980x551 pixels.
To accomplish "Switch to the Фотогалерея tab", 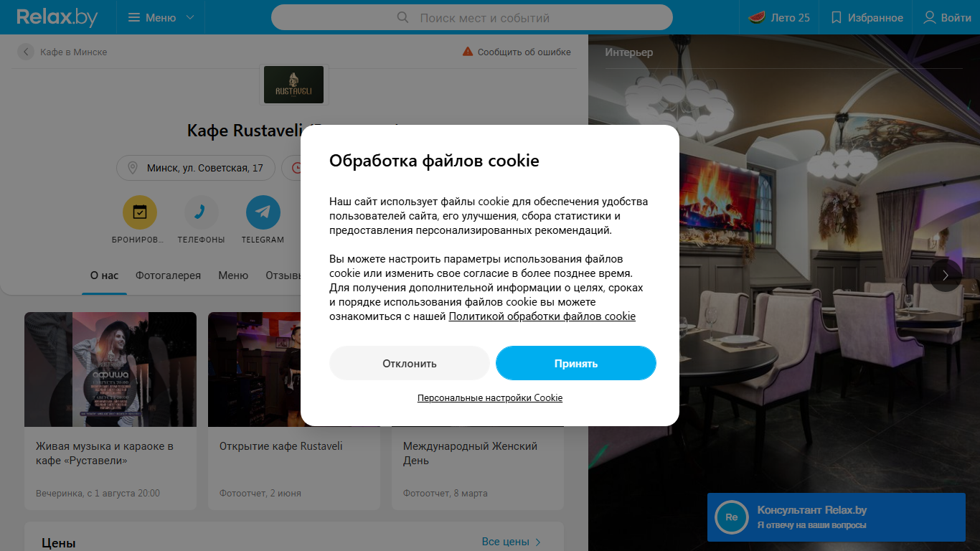I will coord(169,275).
